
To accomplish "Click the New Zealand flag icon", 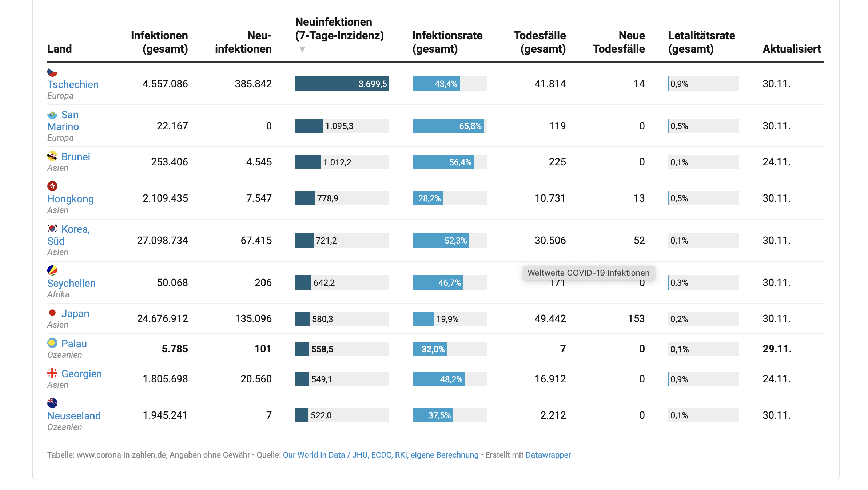I will click(52, 403).
